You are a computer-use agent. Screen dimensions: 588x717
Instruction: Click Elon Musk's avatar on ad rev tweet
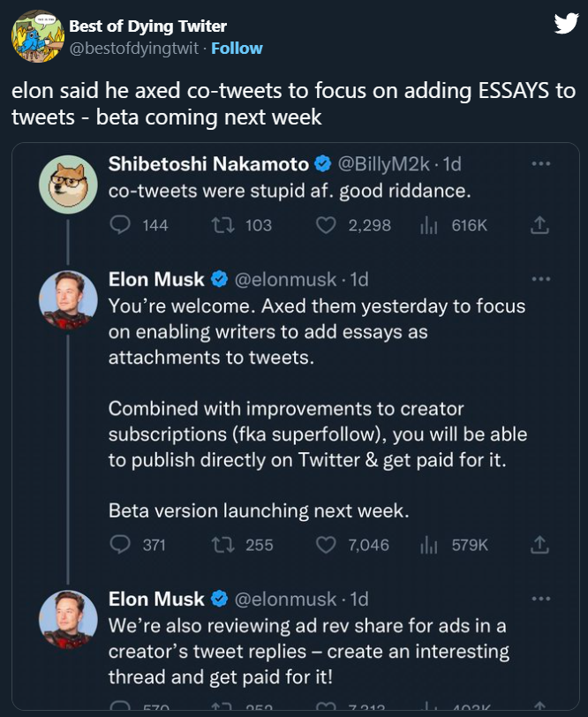[68, 620]
